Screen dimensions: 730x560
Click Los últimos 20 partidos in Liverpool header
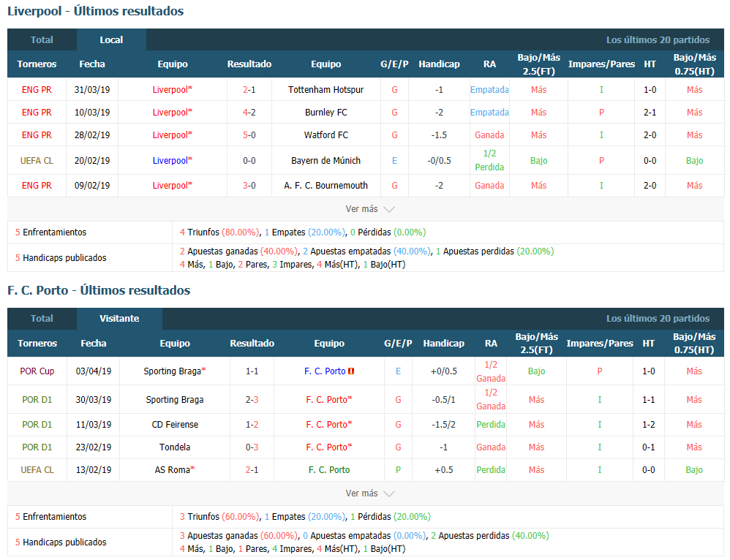(x=658, y=39)
